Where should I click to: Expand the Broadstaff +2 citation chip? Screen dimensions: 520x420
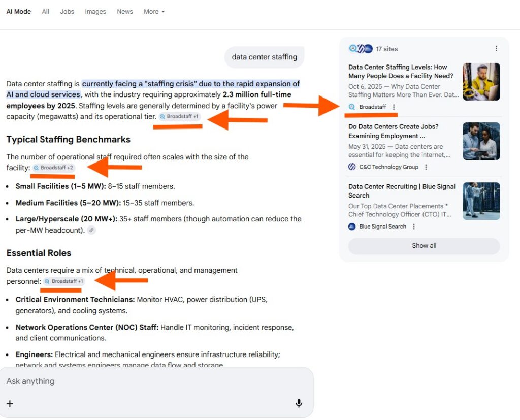[x=53, y=167]
